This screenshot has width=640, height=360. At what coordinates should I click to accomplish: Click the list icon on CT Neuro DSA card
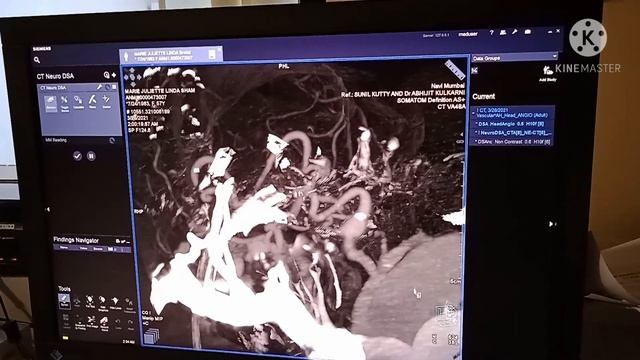pyautogui.click(x=114, y=87)
